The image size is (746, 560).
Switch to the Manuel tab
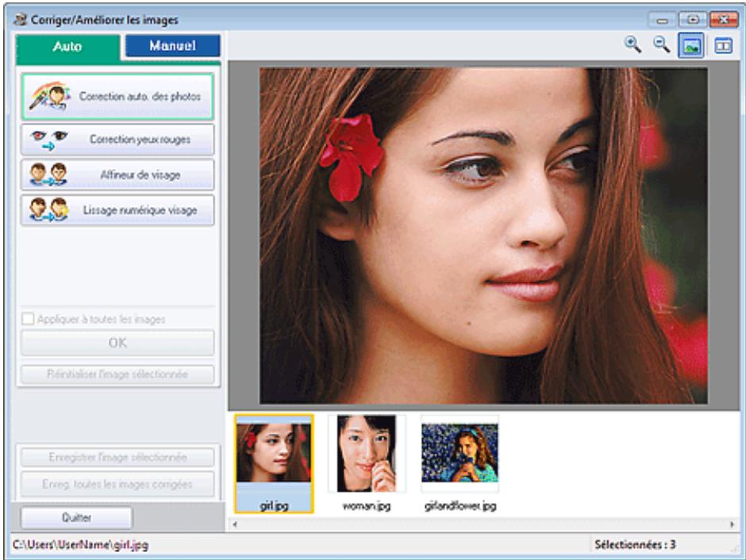coord(172,46)
